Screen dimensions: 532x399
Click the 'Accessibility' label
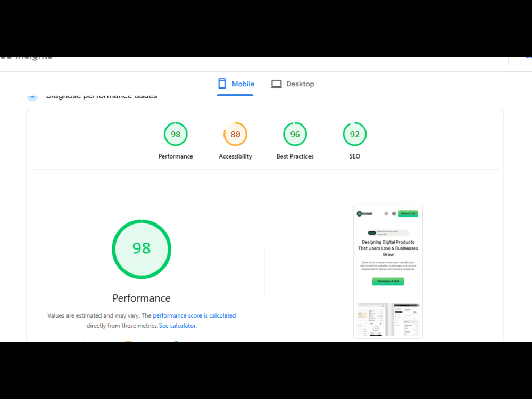pos(235,156)
